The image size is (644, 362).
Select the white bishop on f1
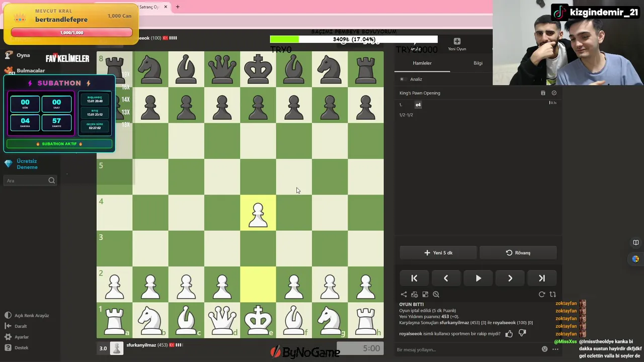click(294, 320)
